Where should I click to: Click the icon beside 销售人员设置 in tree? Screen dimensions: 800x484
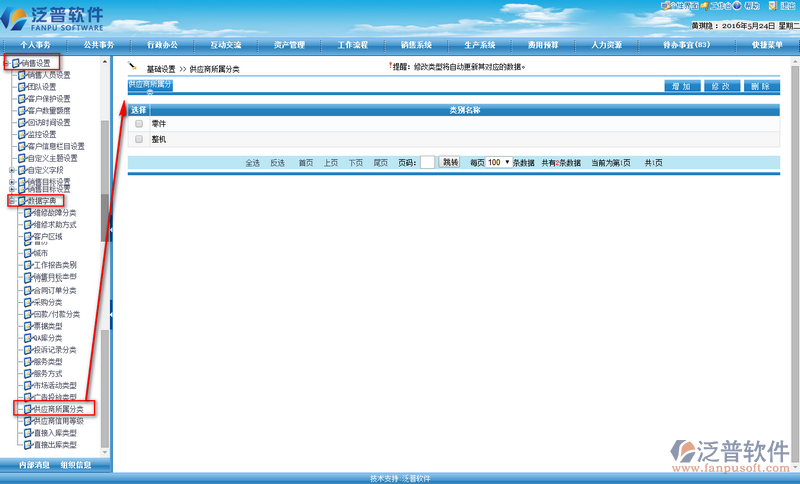tap(24, 75)
